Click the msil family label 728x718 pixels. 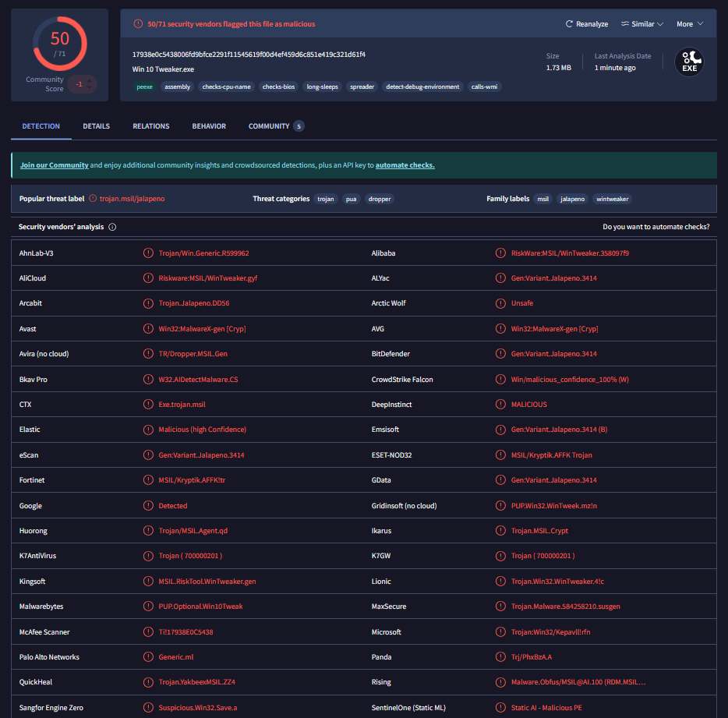542,199
